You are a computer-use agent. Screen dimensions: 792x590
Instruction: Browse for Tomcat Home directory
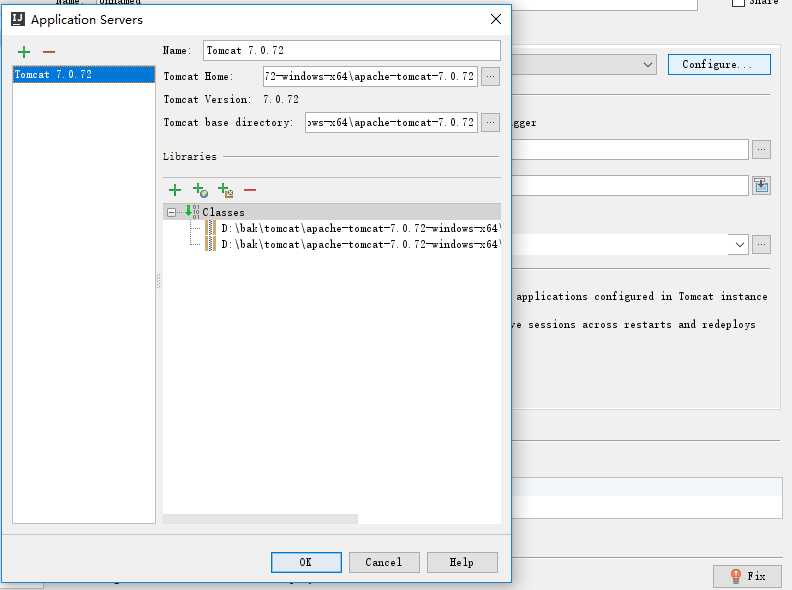(x=490, y=76)
